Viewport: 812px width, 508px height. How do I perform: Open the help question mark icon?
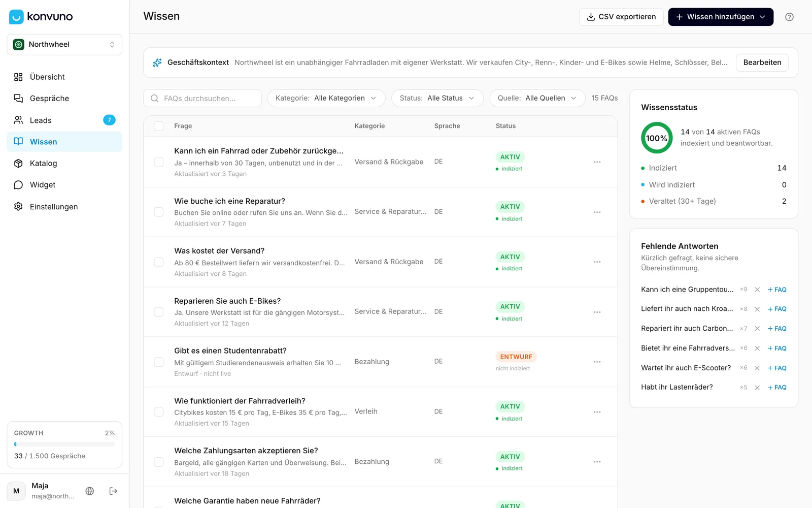(x=789, y=17)
